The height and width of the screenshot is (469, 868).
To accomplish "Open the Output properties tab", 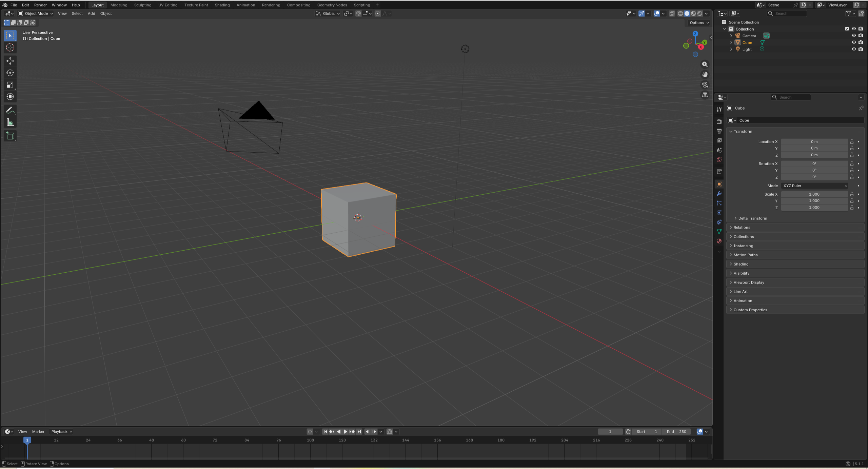I will (719, 131).
